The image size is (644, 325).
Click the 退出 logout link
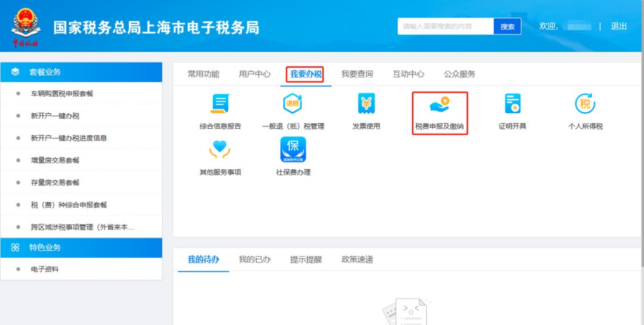click(x=619, y=26)
